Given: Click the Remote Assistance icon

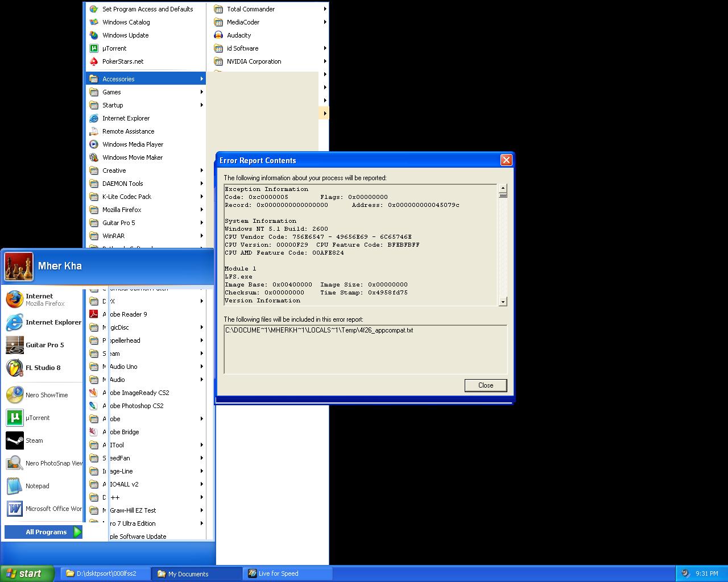Looking at the screenshot, I should tap(94, 131).
